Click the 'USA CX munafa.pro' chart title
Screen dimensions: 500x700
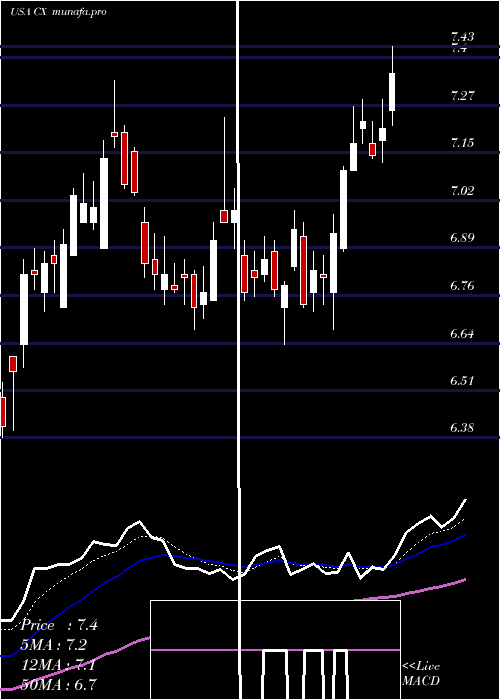[x=58, y=12]
